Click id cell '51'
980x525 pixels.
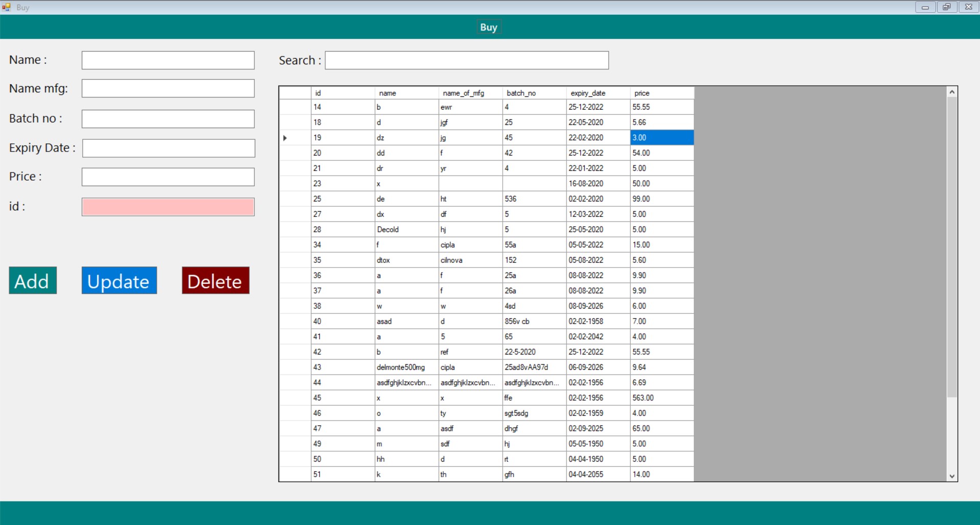click(x=343, y=474)
